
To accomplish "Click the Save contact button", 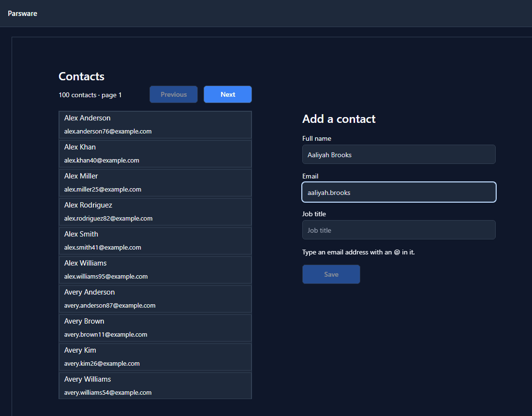I will click(331, 274).
